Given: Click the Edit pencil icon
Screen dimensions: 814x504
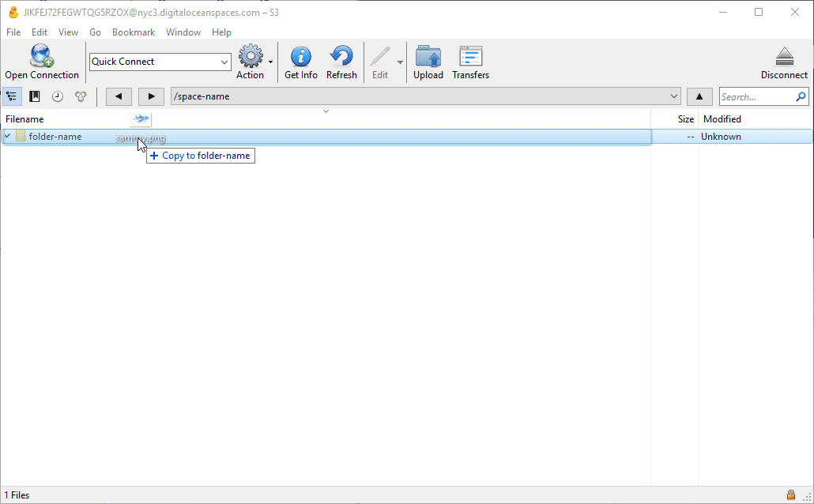Looking at the screenshot, I should click(380, 56).
